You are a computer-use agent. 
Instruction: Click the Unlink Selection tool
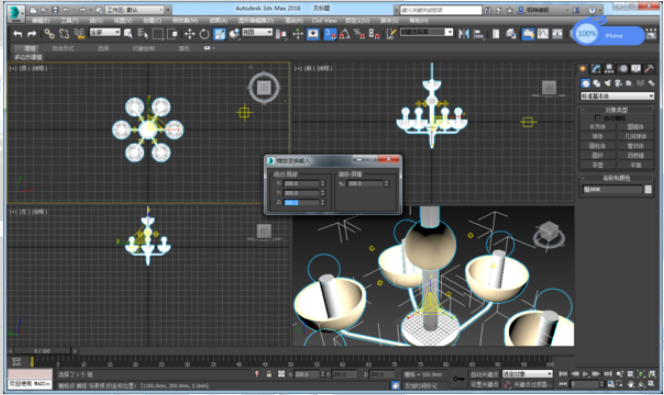64,34
